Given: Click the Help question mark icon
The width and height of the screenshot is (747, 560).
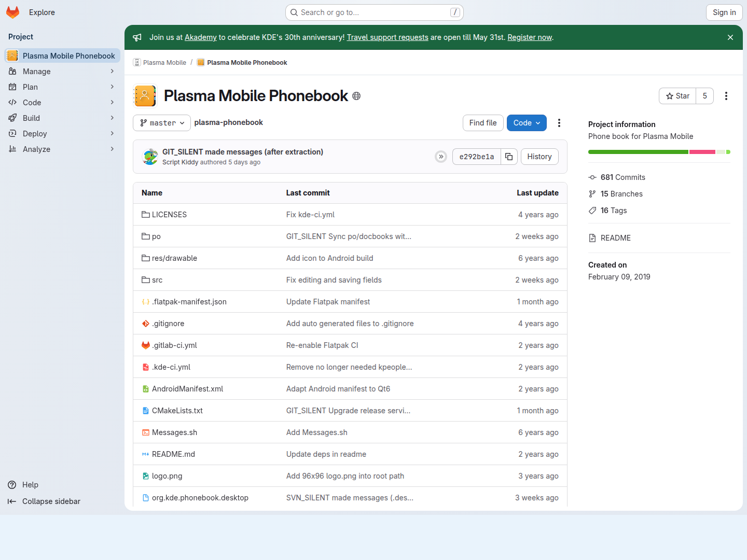Looking at the screenshot, I should point(12,485).
